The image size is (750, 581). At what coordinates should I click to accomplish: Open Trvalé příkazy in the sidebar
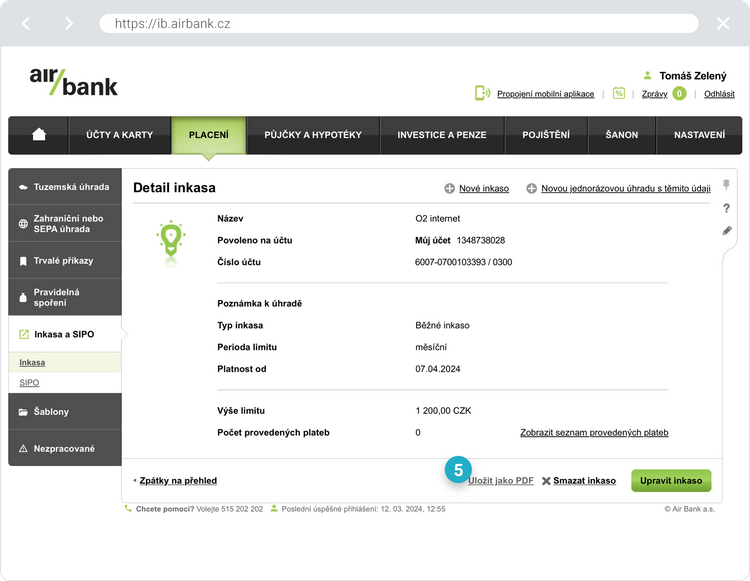pos(63,261)
